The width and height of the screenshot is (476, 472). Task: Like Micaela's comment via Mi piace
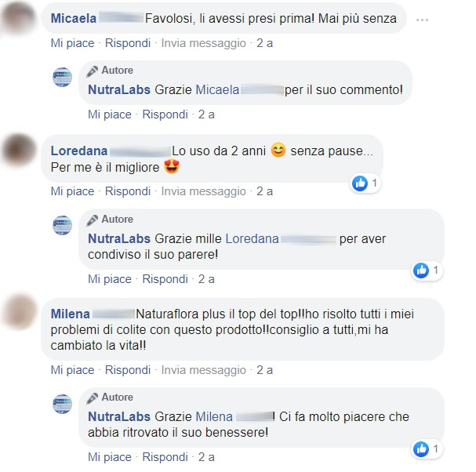pyautogui.click(x=73, y=43)
